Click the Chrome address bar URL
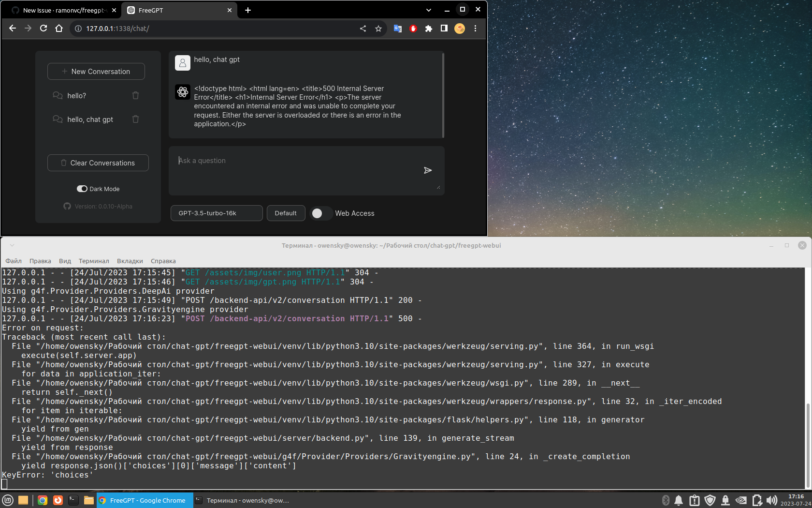Image resolution: width=812 pixels, height=508 pixels. tap(117, 29)
